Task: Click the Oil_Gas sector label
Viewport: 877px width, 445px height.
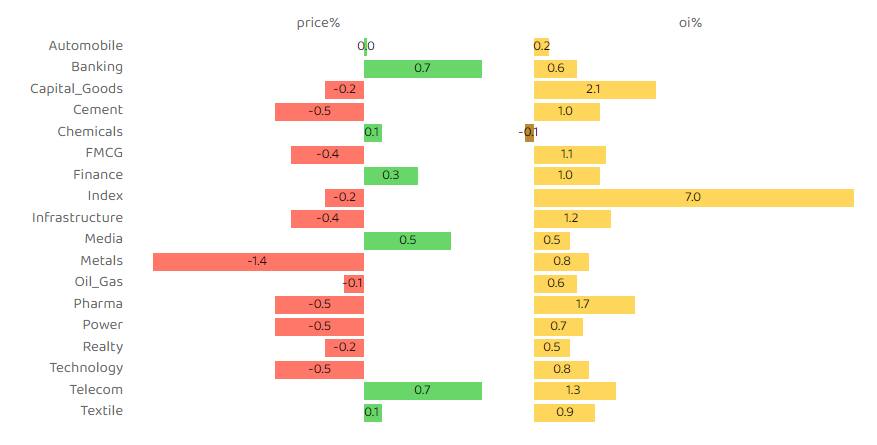Action: click(98, 282)
